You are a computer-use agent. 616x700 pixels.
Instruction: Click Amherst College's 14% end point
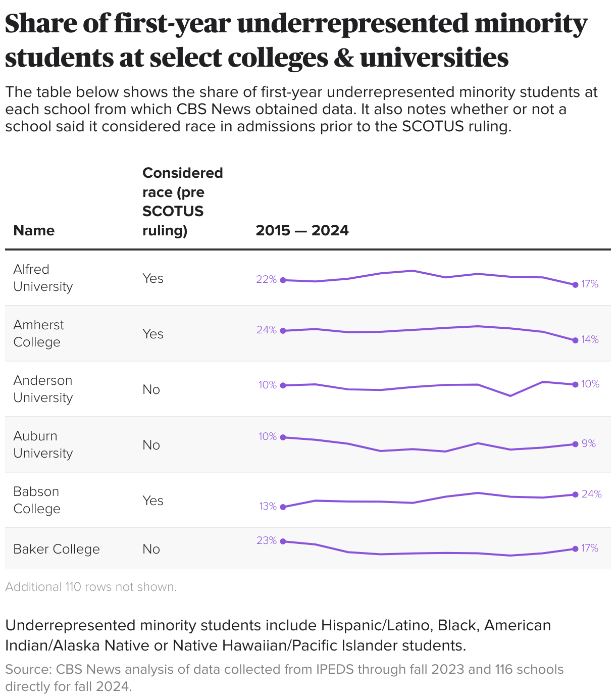tap(575, 340)
